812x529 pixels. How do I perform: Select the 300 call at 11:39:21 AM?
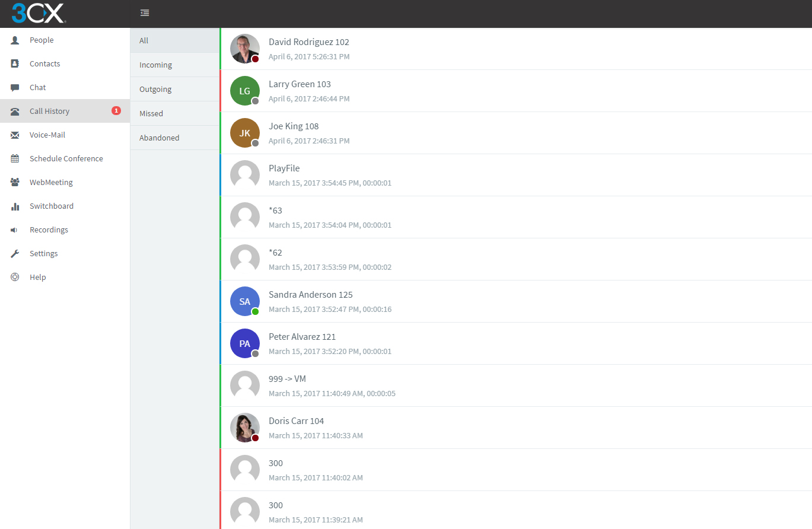[x=515, y=510]
